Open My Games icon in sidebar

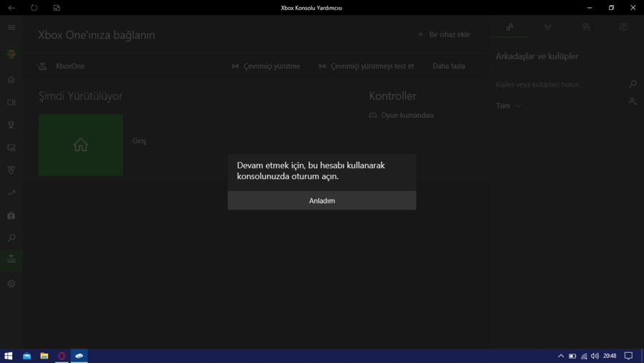(11, 102)
